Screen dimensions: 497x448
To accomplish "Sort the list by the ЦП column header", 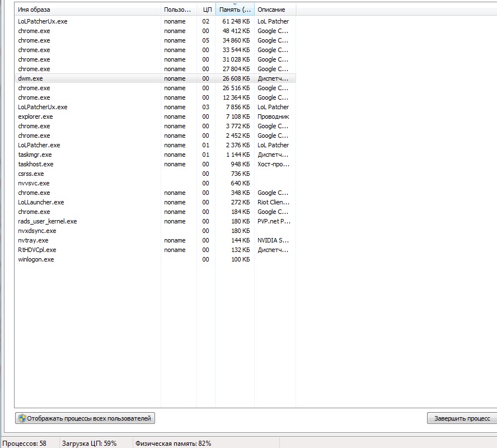I will pos(207,10).
